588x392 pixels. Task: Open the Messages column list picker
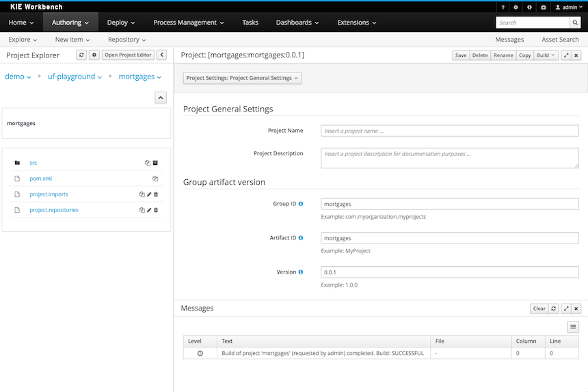[574, 328]
